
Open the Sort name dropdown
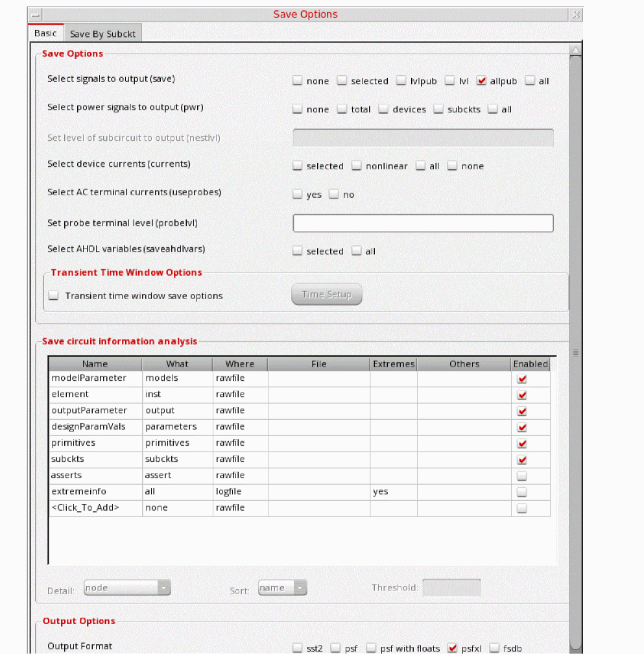pyautogui.click(x=282, y=588)
